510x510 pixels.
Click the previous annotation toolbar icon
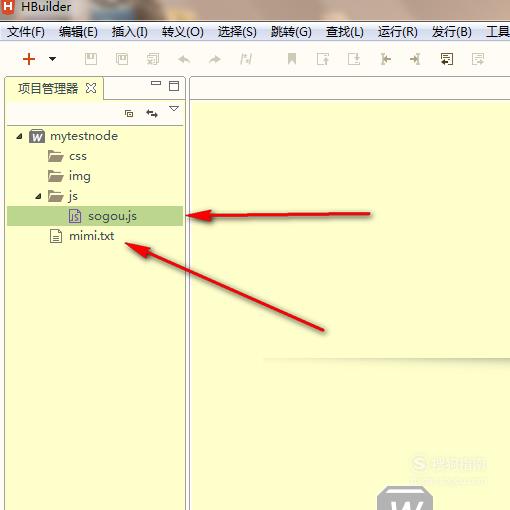pyautogui.click(x=323, y=59)
